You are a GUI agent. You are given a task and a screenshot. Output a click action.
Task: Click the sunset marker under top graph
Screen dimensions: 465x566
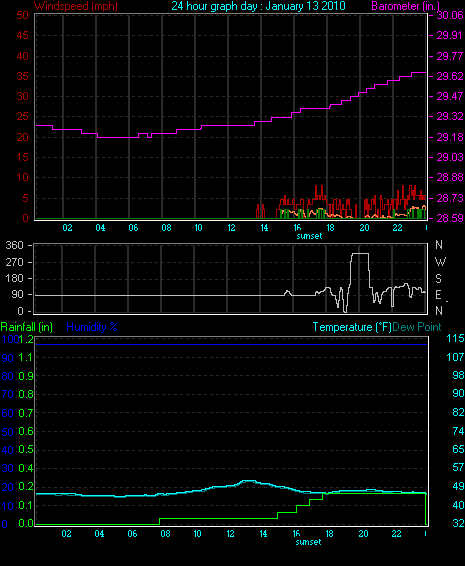pos(309,236)
